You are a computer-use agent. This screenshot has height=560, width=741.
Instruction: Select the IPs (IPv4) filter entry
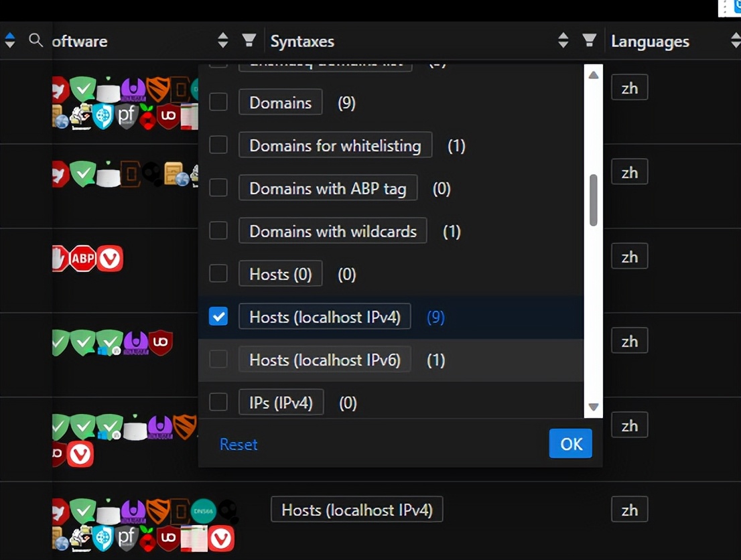281,403
